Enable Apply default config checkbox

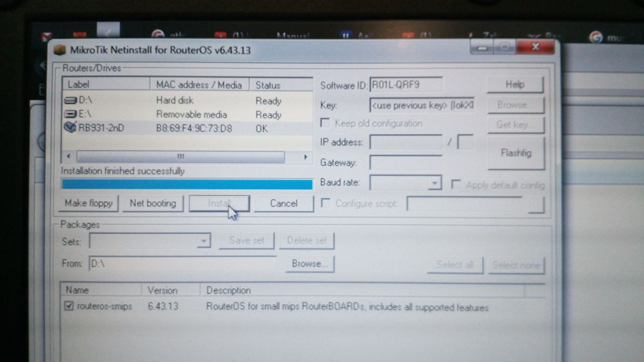tap(456, 185)
